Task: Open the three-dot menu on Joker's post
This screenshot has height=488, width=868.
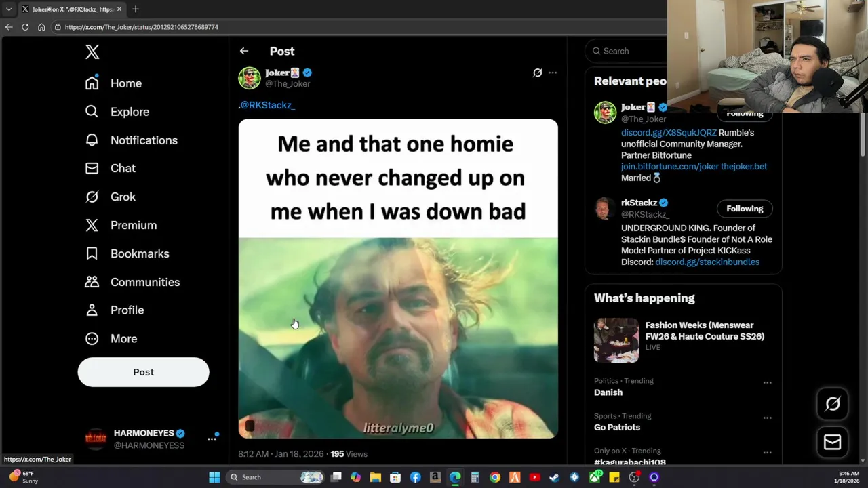Action: pos(553,73)
